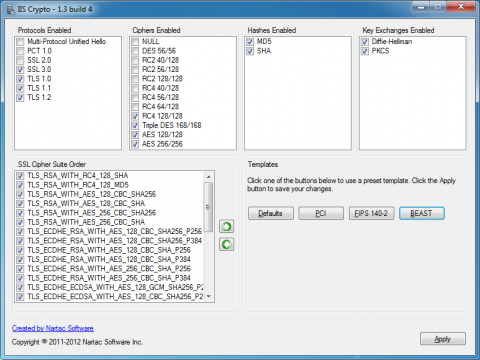This screenshot has width=480, height=360.
Task: Uncheck the Triple DES 168/168 cipher
Action: coord(135,126)
